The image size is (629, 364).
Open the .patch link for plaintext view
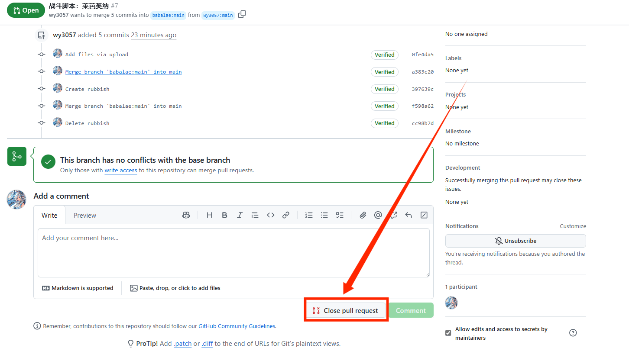click(182, 343)
